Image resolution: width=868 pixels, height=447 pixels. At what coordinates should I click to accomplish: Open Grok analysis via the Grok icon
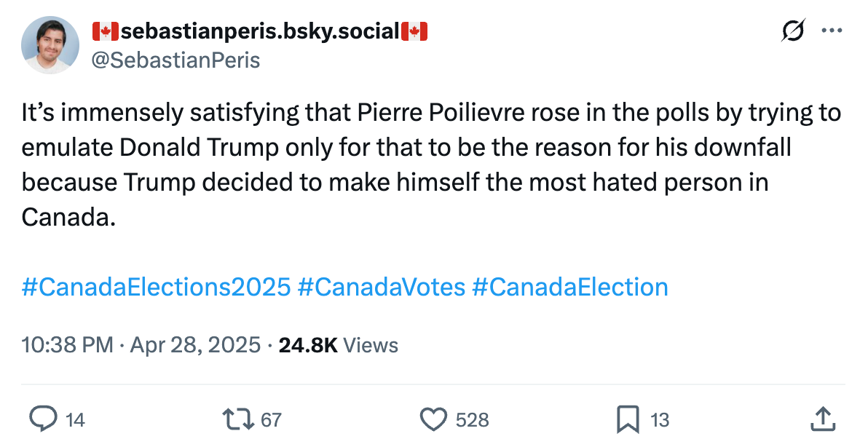794,31
